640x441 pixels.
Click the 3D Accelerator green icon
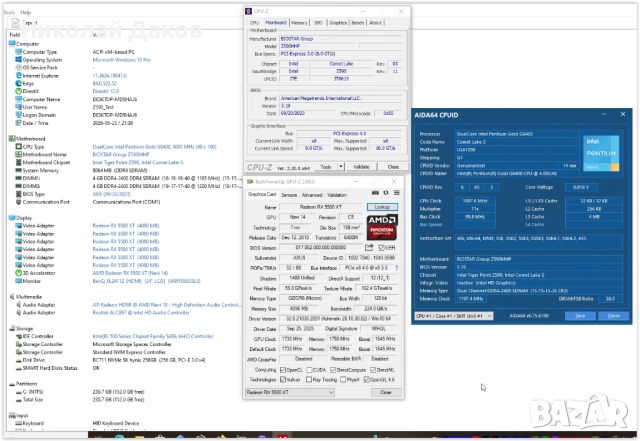(18, 273)
